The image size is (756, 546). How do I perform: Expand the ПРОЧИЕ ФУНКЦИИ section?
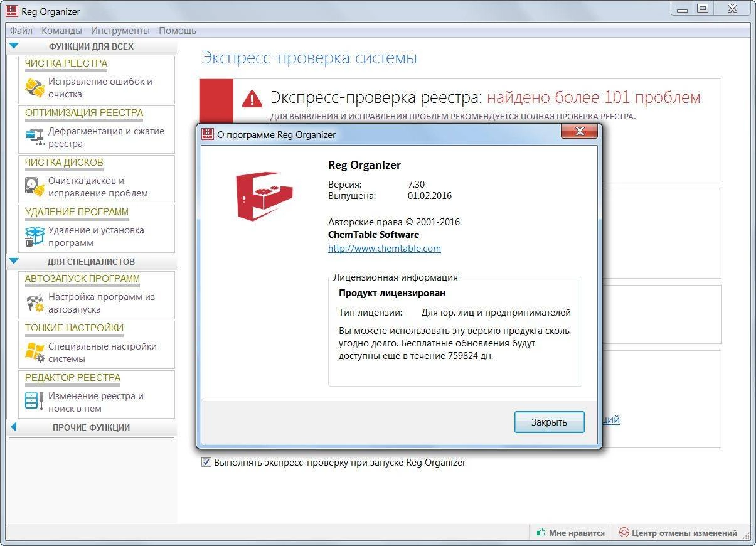pos(14,427)
